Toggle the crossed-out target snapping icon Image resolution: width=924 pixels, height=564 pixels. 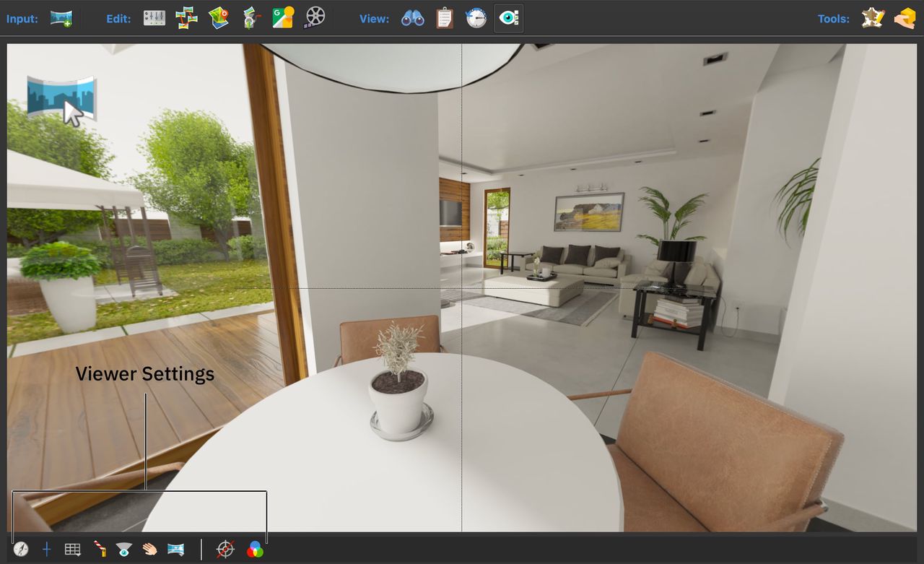coord(225,550)
